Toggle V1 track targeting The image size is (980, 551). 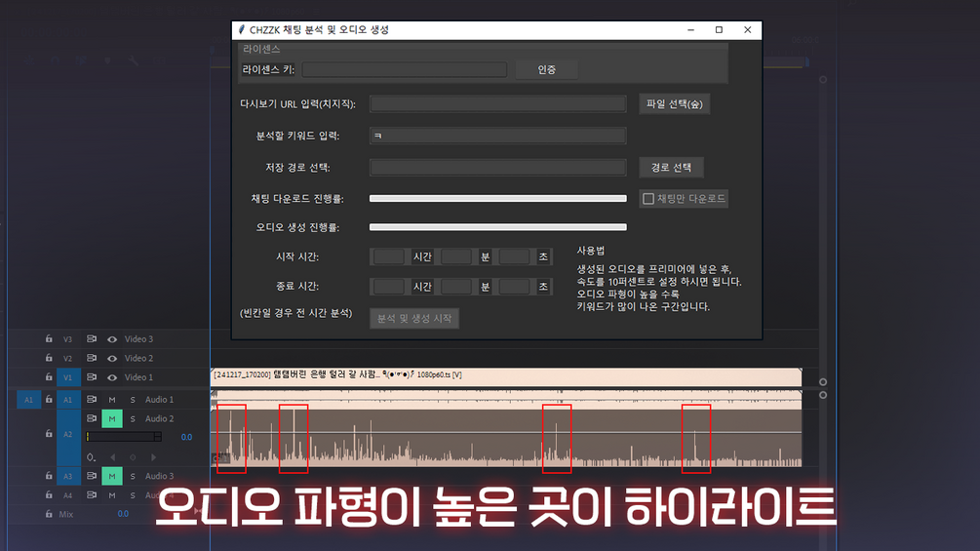pos(67,377)
